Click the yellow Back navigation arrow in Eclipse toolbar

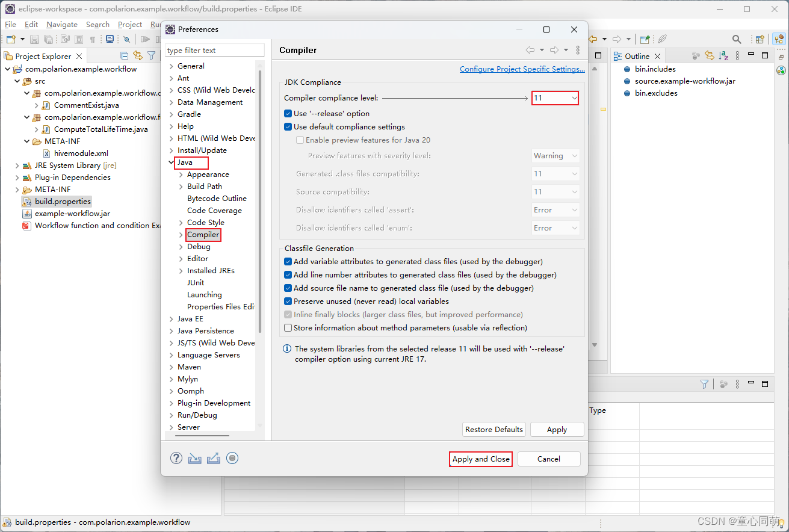point(593,39)
